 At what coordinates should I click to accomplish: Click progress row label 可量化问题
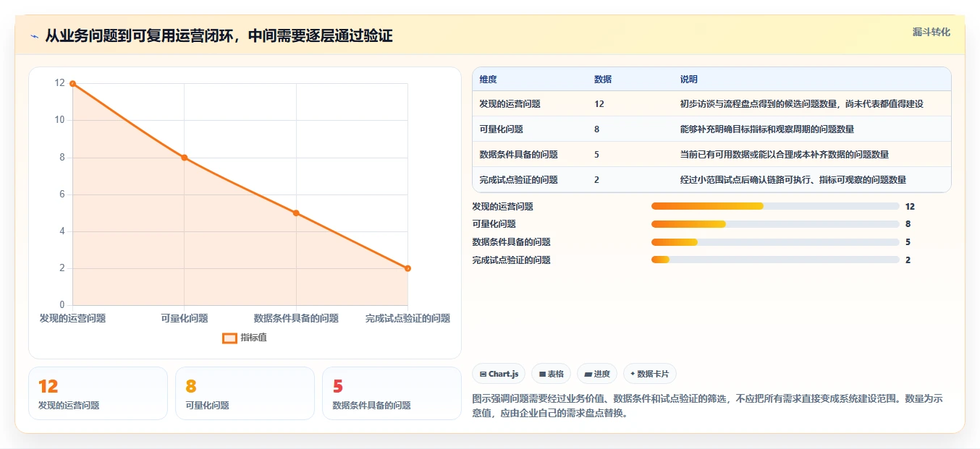click(x=494, y=224)
